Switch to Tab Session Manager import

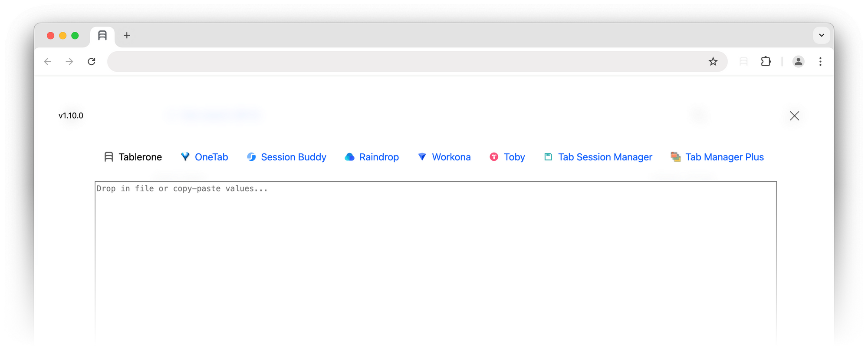tap(598, 157)
